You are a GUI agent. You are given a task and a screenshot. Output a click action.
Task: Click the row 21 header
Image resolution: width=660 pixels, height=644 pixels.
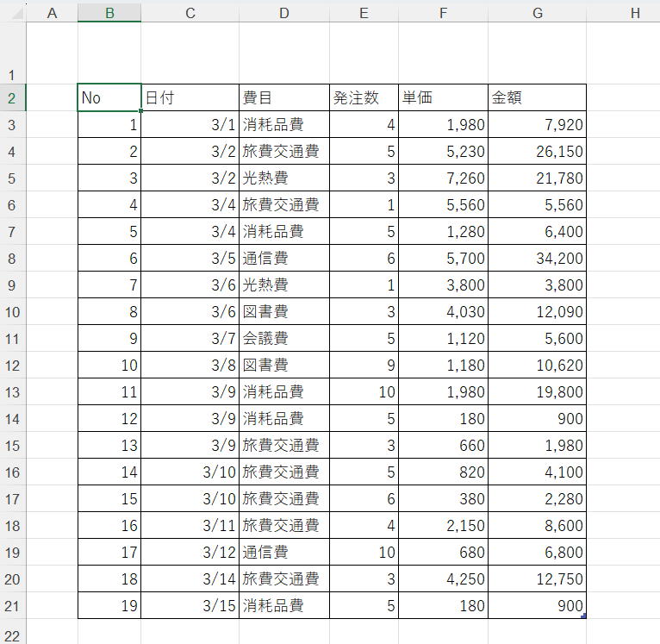point(12,605)
